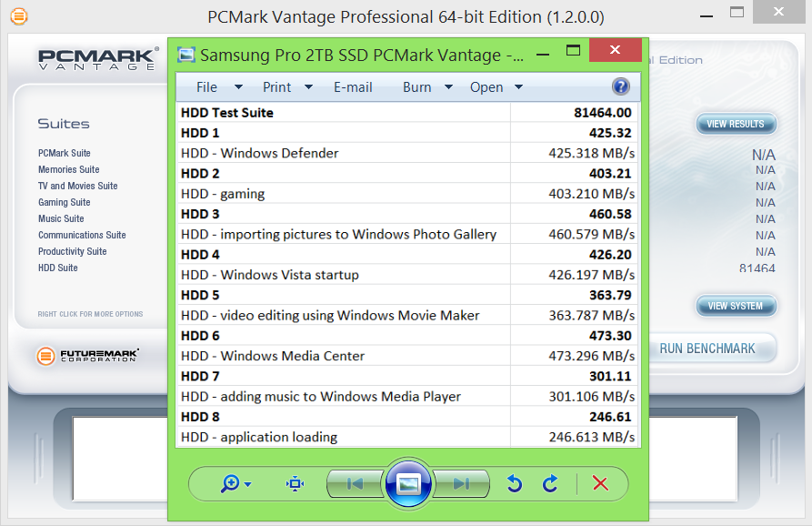Go to next image
The image size is (812, 526).
tap(461, 483)
